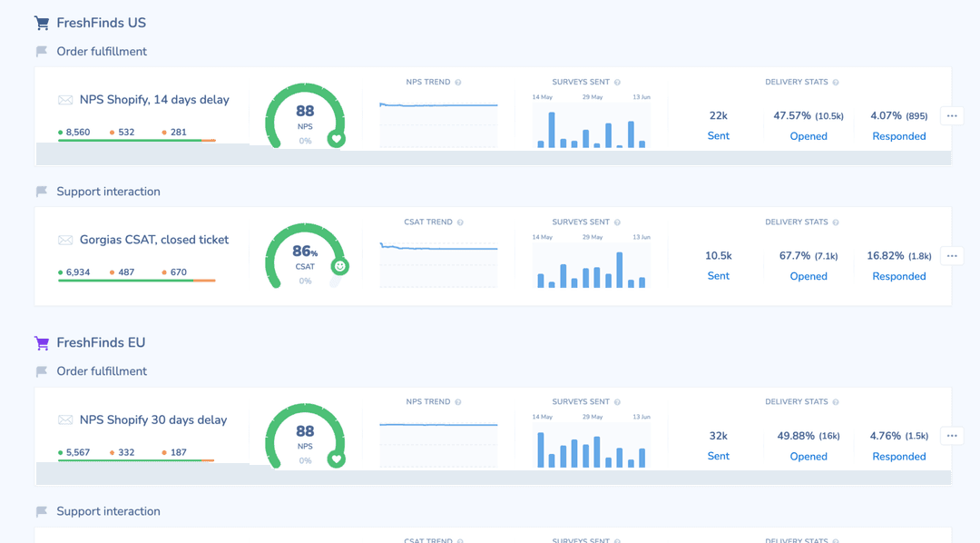Open the NPS Shopify 30 days delay survey
This screenshot has height=543, width=980.
(153, 420)
